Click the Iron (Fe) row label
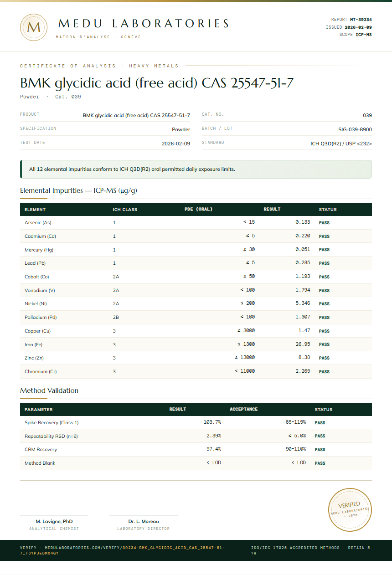The width and height of the screenshot is (392, 575). (x=34, y=344)
